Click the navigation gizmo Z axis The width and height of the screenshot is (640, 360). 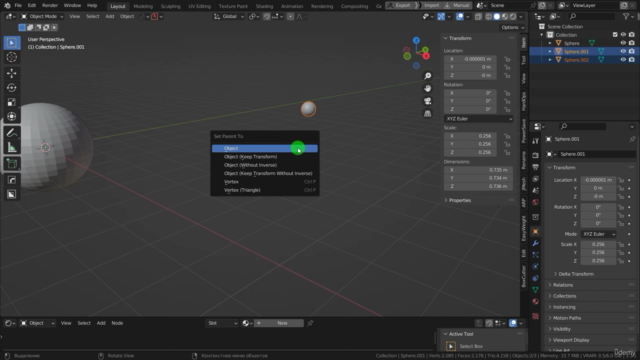pyautogui.click(x=416, y=40)
